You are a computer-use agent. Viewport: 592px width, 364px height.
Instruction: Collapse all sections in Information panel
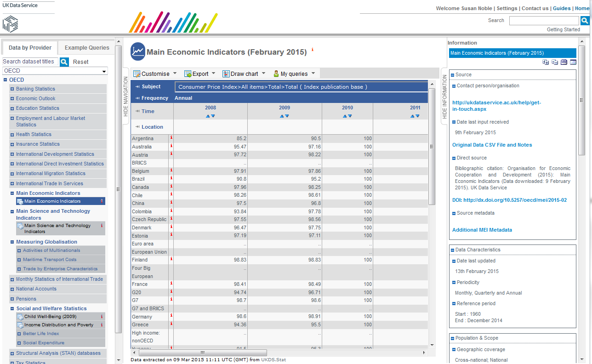point(555,62)
